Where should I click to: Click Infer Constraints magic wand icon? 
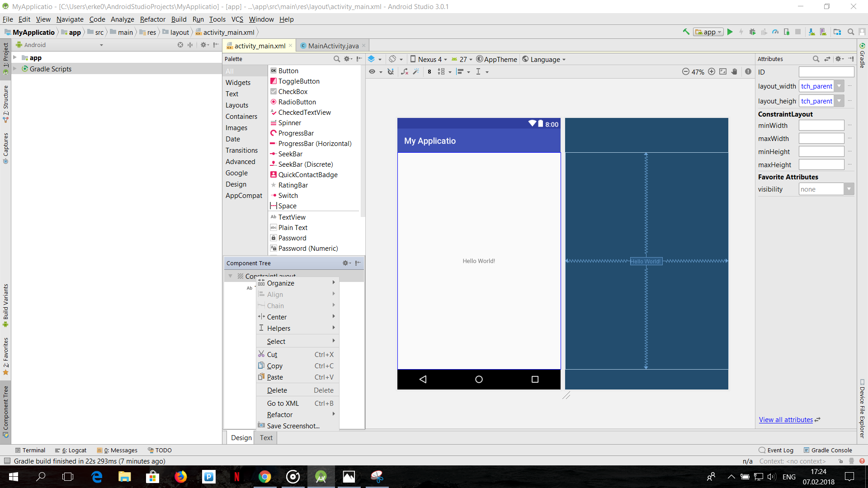pyautogui.click(x=416, y=72)
